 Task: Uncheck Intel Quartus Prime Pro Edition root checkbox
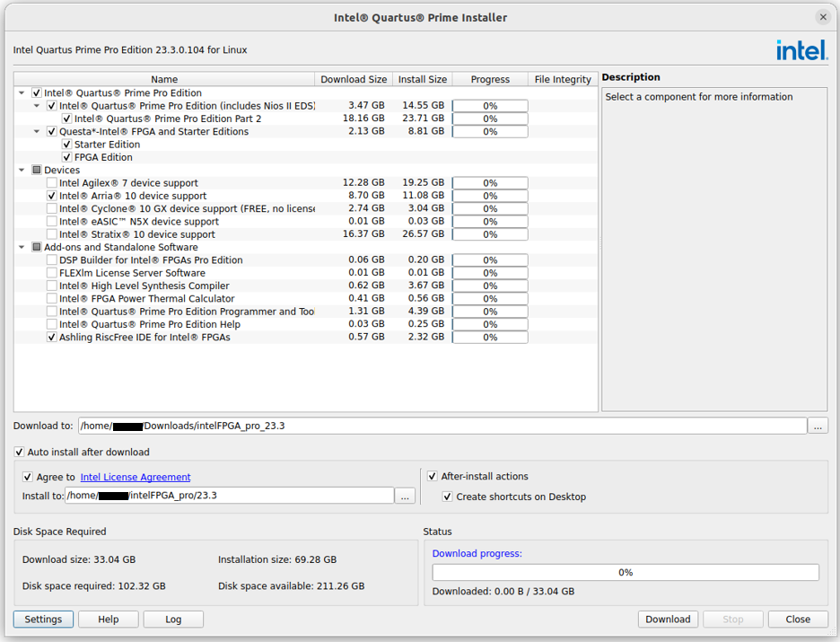pyautogui.click(x=37, y=92)
